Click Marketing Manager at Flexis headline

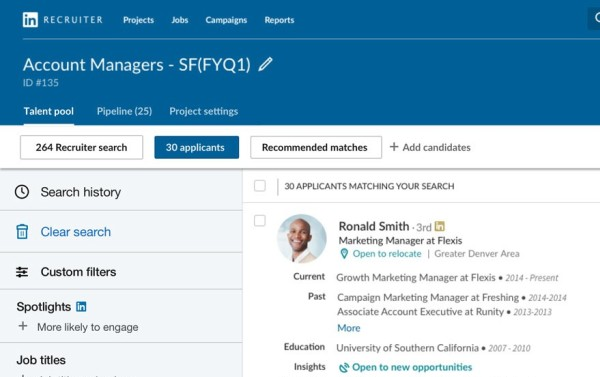point(400,241)
